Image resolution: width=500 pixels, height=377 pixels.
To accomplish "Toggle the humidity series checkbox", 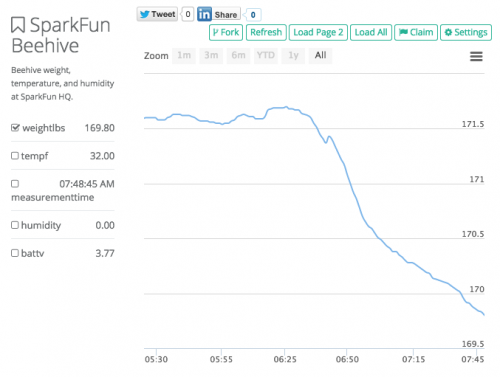I will [x=15, y=225].
